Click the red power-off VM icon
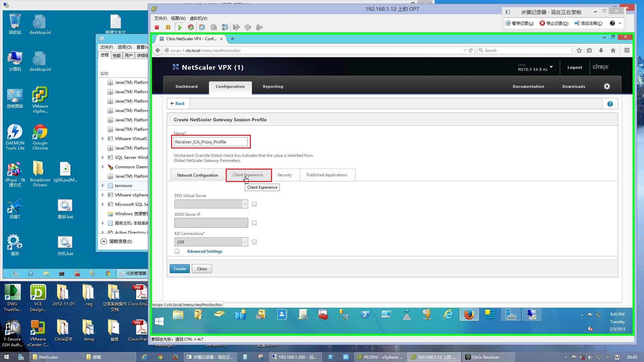This screenshot has height=362, width=644. point(157,27)
